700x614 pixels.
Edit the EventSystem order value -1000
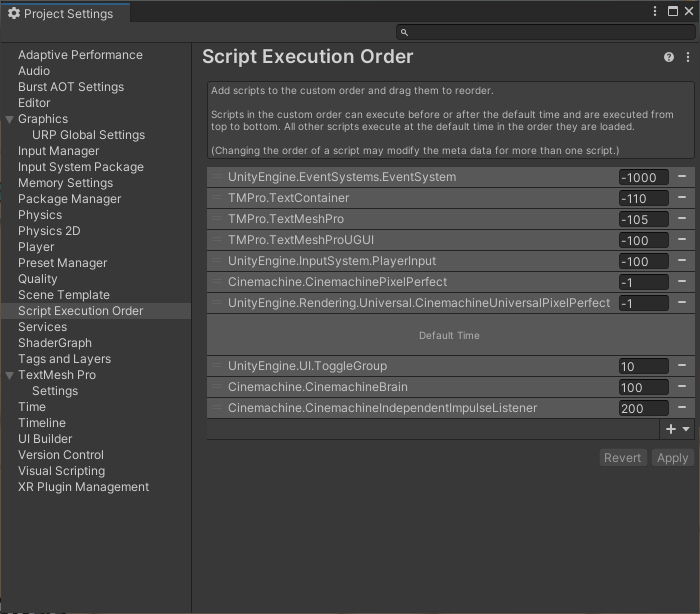point(643,177)
